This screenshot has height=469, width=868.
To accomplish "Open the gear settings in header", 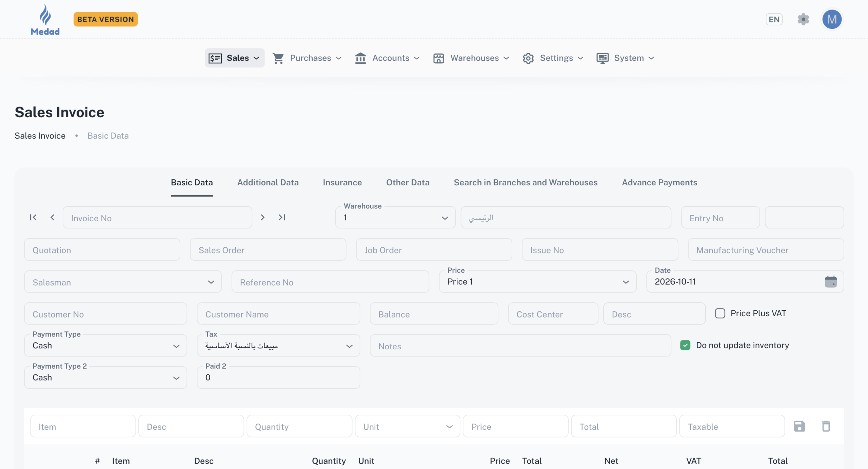I will click(x=803, y=19).
